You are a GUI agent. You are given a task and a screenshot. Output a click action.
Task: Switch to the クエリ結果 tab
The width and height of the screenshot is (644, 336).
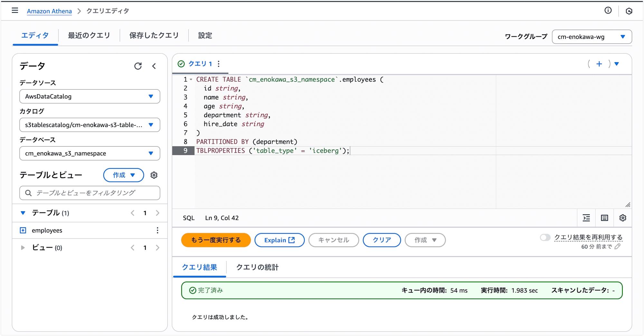[200, 267]
